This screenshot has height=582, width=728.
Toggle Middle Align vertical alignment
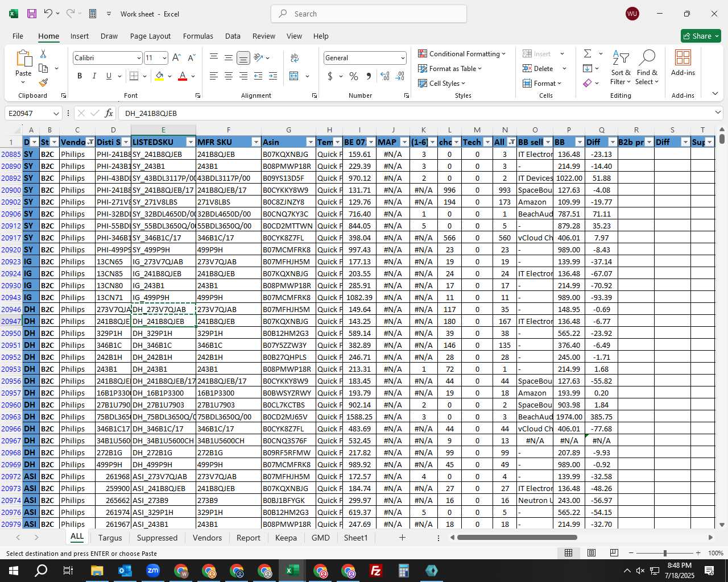229,58
